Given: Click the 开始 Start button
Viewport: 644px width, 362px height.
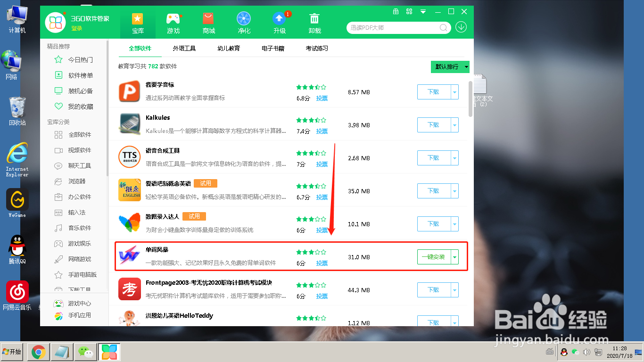Looking at the screenshot, I should (12, 352).
